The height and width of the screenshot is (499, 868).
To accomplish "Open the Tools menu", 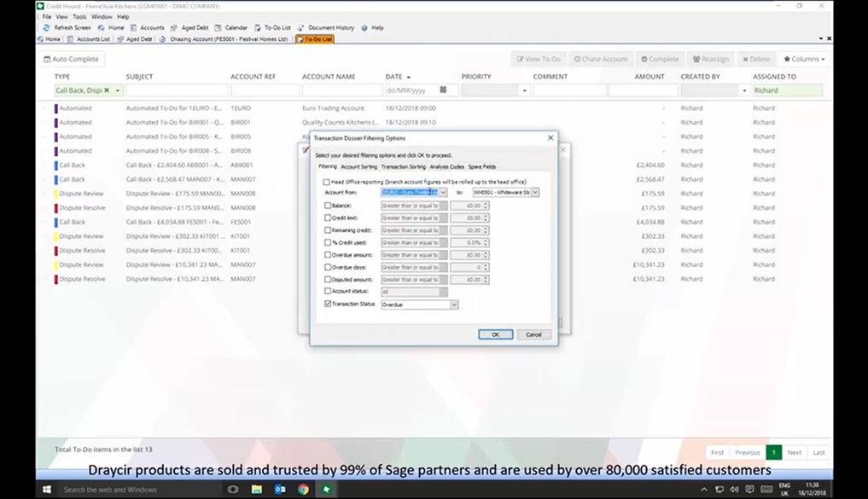I will tap(79, 16).
